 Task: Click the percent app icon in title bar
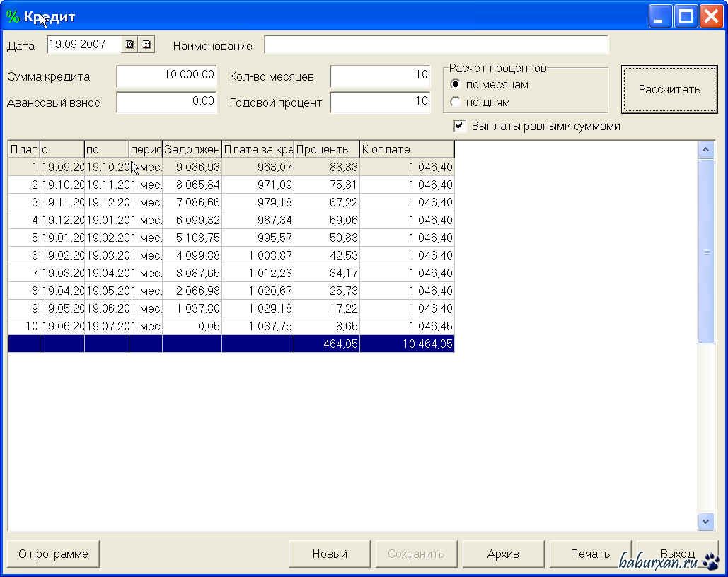(x=12, y=17)
